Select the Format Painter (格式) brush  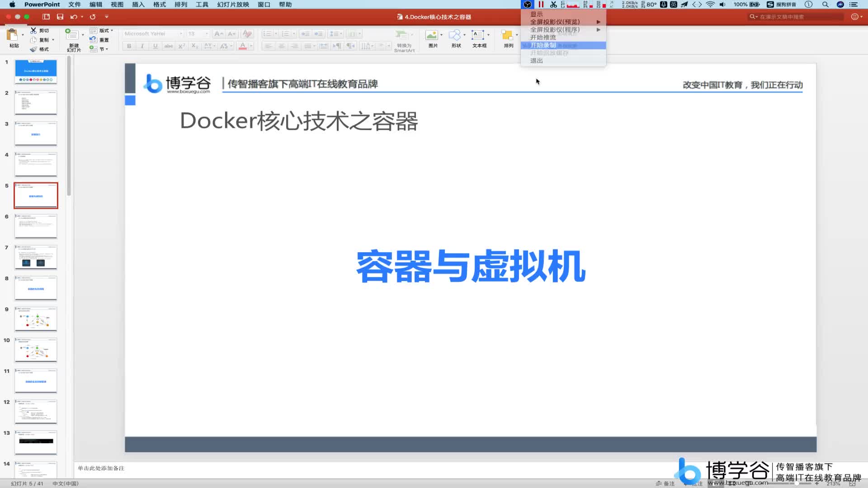[x=33, y=49]
